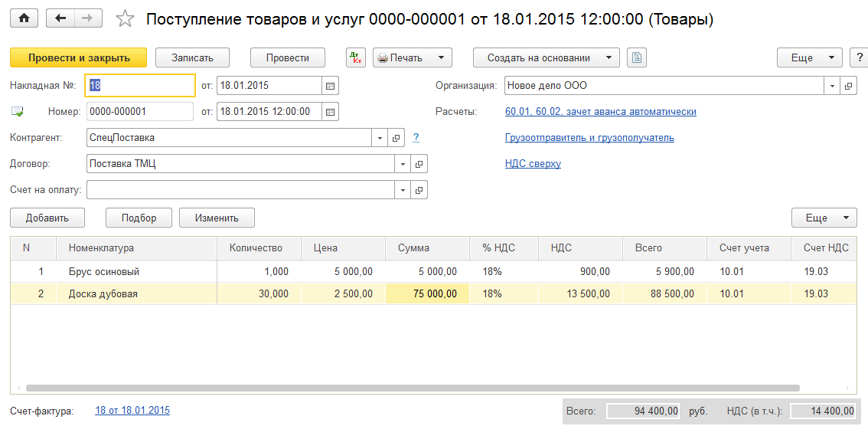Open the 60.01, 60.02 Расчеты link

(601, 111)
